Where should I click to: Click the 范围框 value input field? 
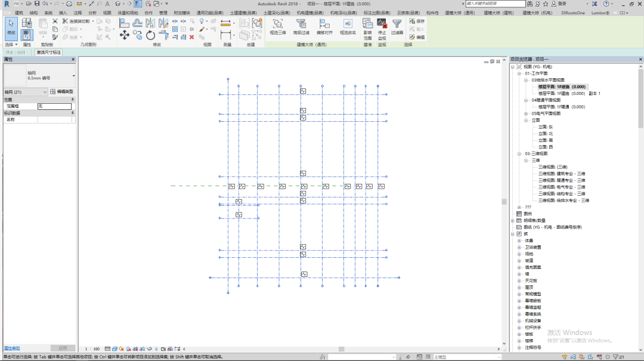tap(54, 106)
